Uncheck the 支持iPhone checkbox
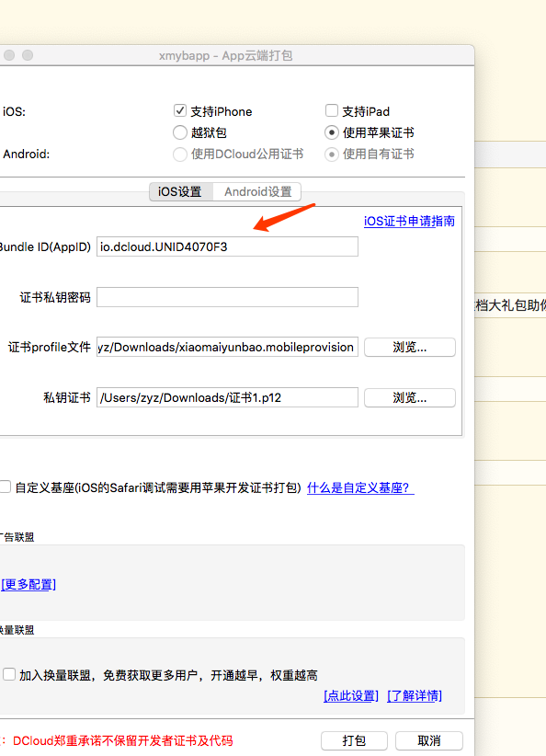 click(x=180, y=111)
